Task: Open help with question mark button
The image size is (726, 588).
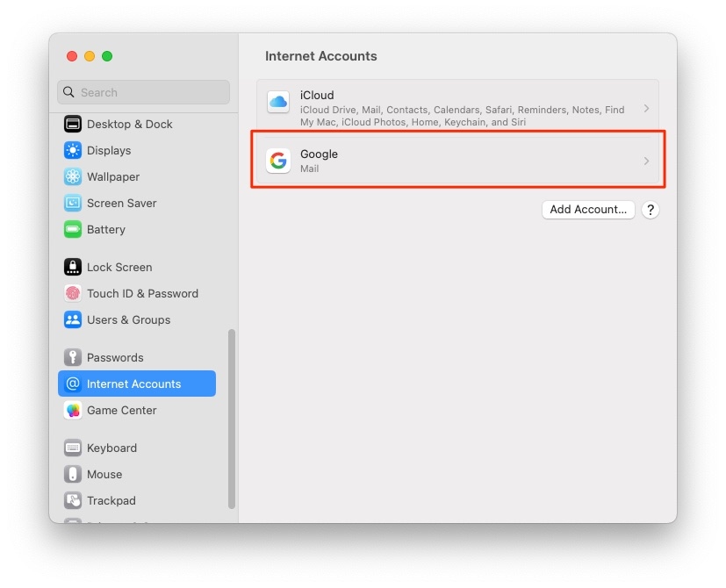Action: click(651, 210)
